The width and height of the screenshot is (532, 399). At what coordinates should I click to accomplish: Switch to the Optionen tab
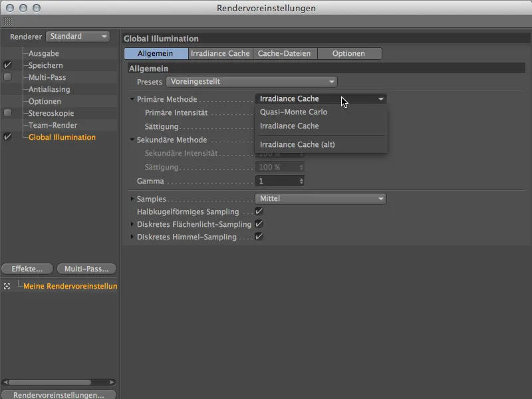(x=349, y=53)
